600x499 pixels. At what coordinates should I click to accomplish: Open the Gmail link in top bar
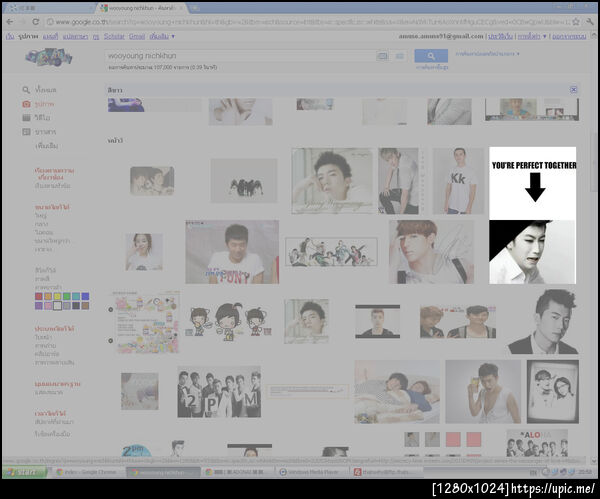pyautogui.click(x=137, y=36)
